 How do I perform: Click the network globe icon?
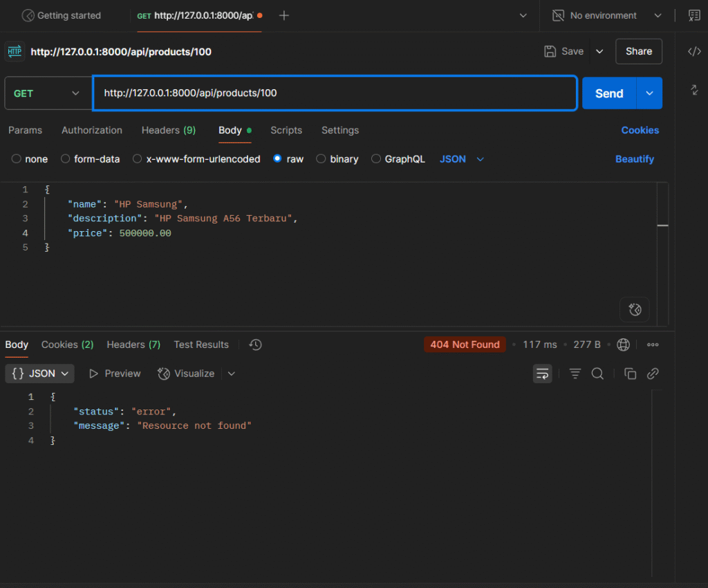point(623,344)
